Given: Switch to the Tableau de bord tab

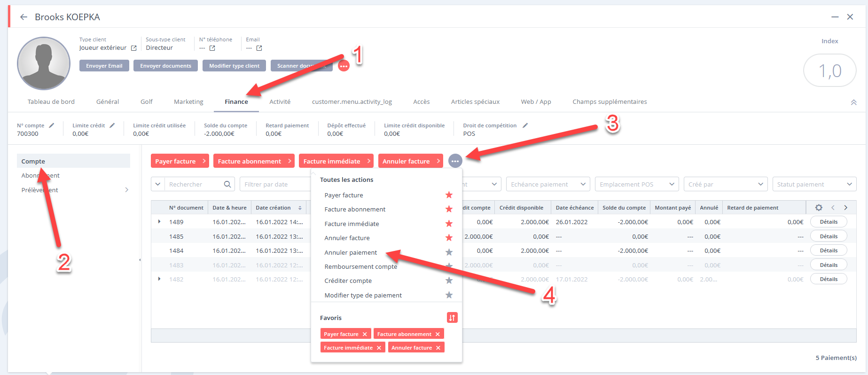Looking at the screenshot, I should [51, 102].
